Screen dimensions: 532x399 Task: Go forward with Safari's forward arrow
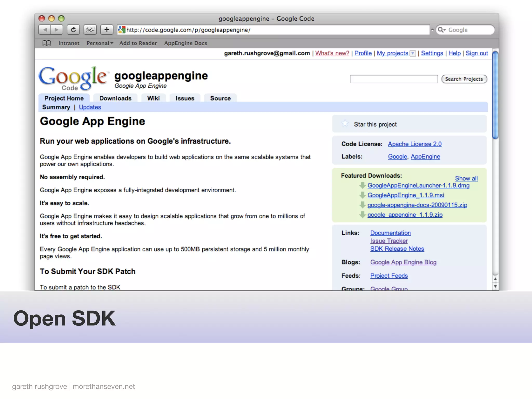pos(57,30)
